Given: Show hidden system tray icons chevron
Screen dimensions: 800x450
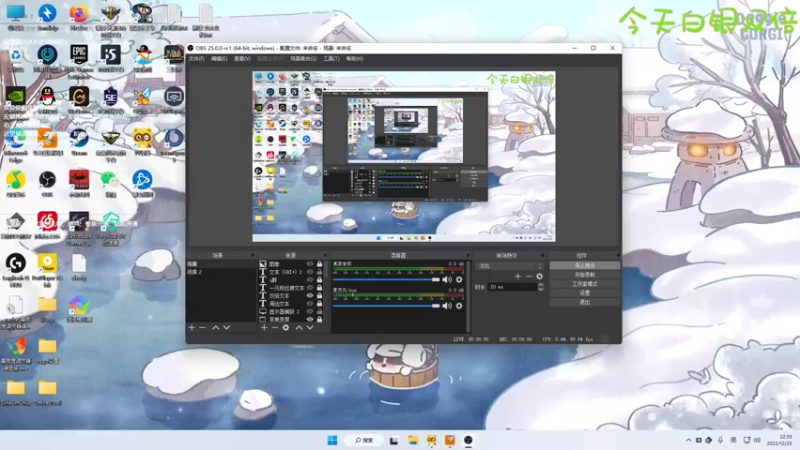Looking at the screenshot, I should click(688, 440).
